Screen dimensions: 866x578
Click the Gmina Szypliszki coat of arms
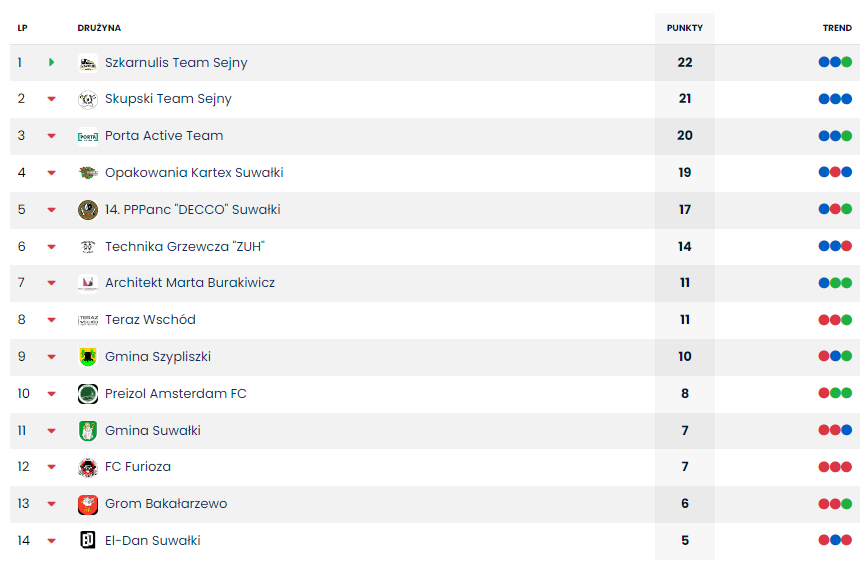pos(88,357)
